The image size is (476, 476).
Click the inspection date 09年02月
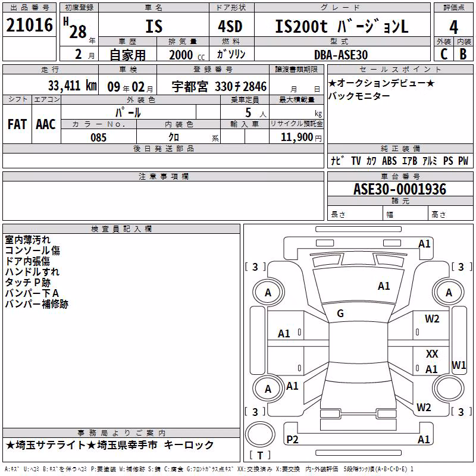130,87
